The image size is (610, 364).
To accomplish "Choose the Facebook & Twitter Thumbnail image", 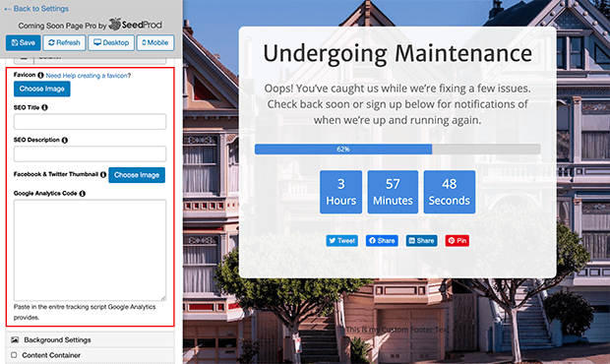I will (137, 175).
